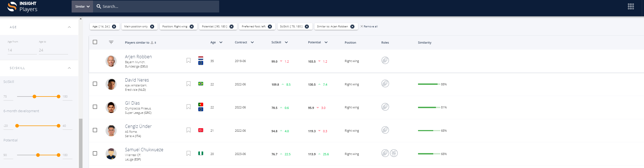Focus the Age to input field

(x=53, y=50)
